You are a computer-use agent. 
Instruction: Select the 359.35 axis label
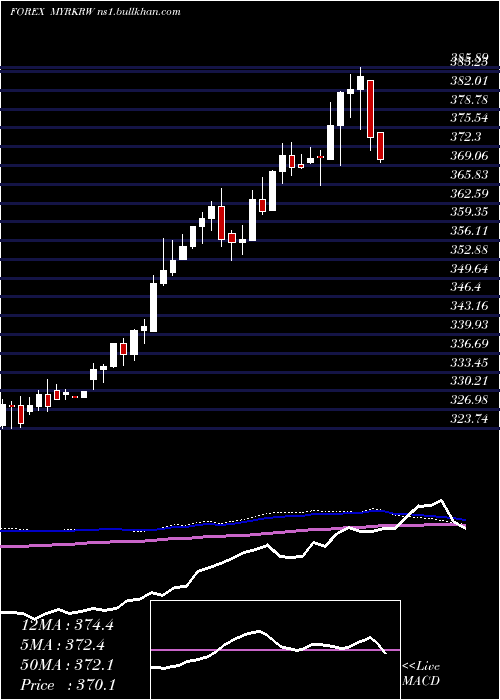coord(468,212)
